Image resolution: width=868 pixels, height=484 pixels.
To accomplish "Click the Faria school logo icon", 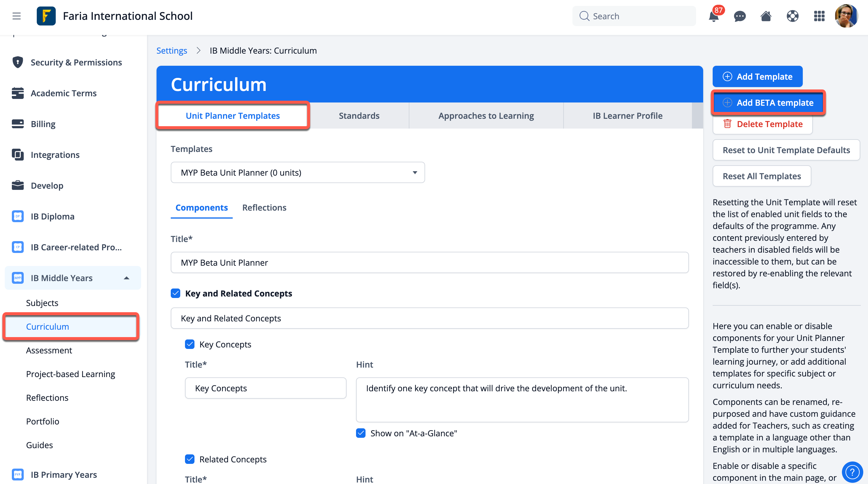I will pyautogui.click(x=46, y=16).
